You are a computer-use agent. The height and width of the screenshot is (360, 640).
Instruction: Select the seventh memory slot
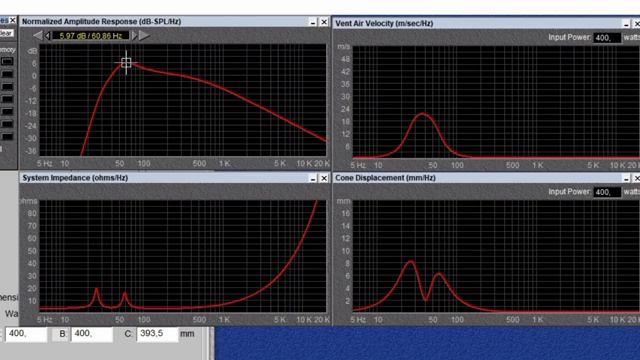coord(7,137)
